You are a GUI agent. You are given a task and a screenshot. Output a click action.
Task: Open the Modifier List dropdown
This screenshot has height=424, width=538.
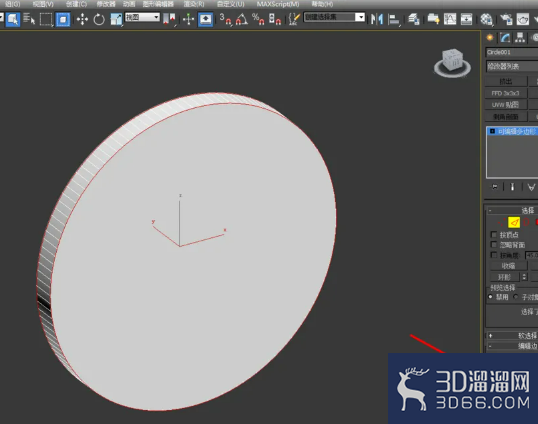pos(512,66)
